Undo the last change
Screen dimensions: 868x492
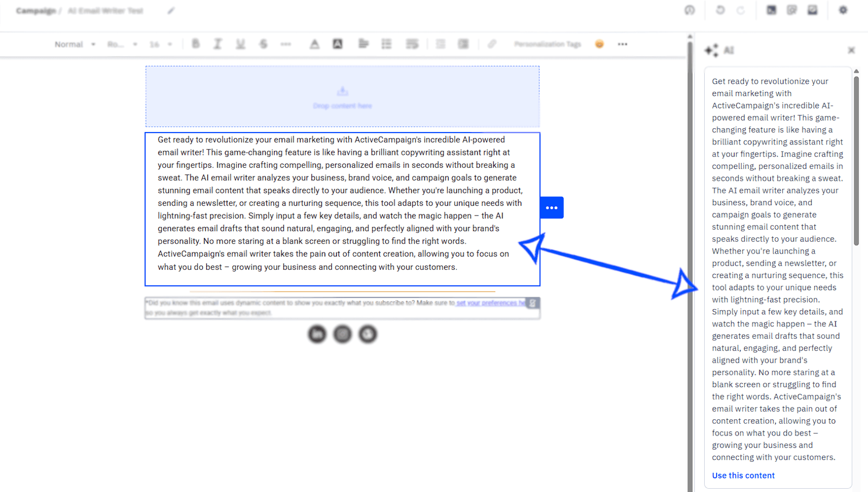(x=720, y=10)
